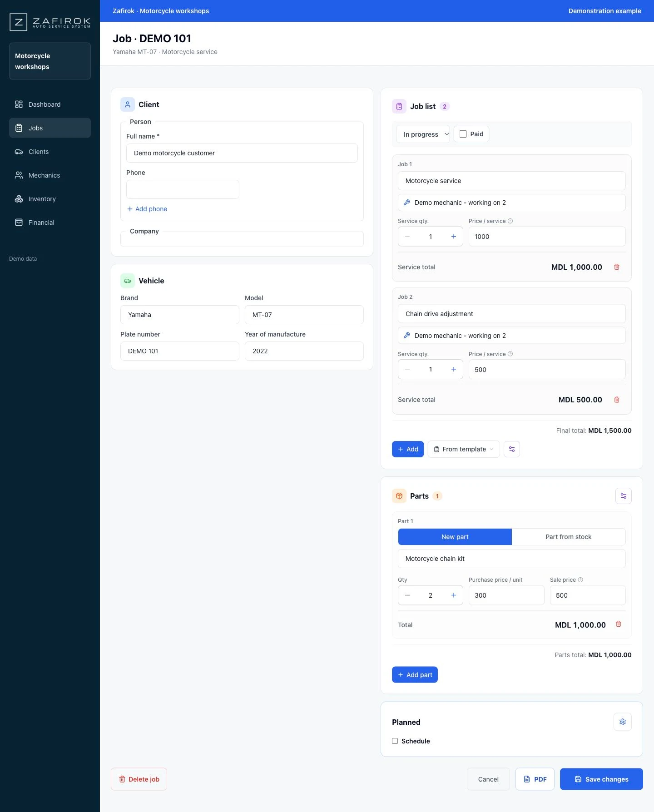Click the Full name input field
This screenshot has height=812, width=654.
tap(242, 153)
